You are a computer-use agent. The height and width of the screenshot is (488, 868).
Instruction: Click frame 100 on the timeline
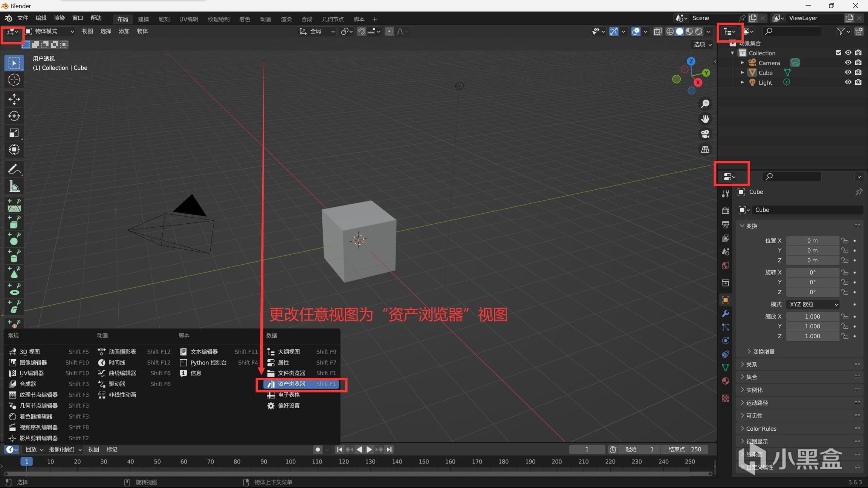pos(290,461)
